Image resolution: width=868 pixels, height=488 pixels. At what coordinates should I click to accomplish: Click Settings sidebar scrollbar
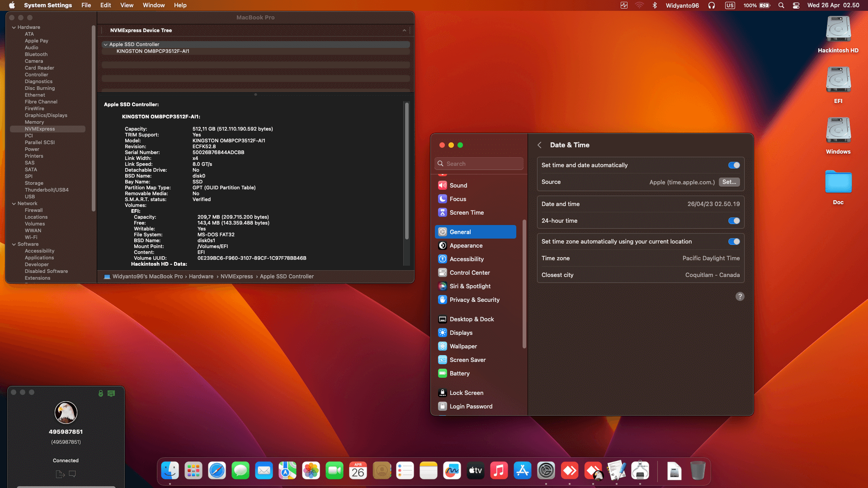[x=524, y=284]
